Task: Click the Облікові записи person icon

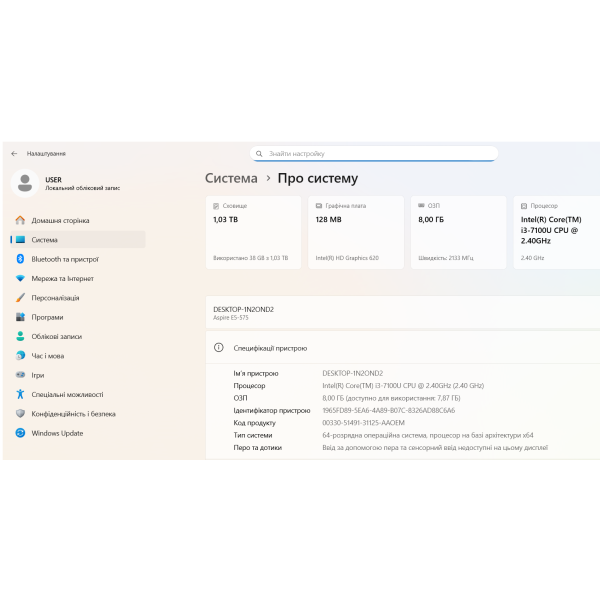Action: coord(20,336)
